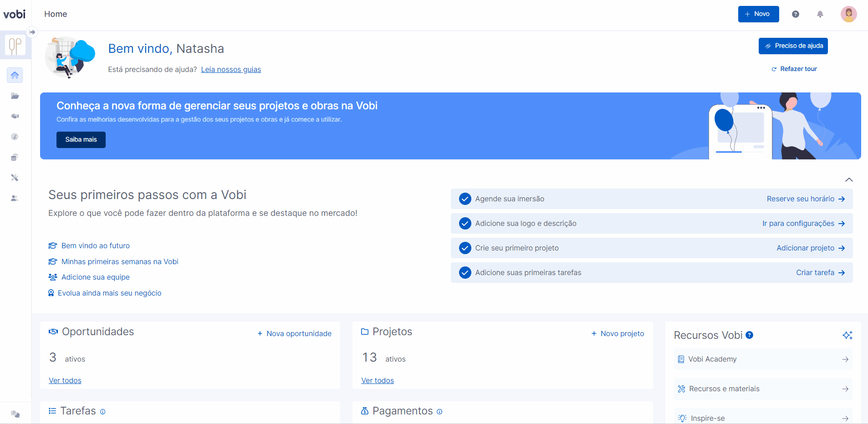The image size is (868, 424).
Task: Open the folder icon in the sidebar
Action: (x=15, y=96)
